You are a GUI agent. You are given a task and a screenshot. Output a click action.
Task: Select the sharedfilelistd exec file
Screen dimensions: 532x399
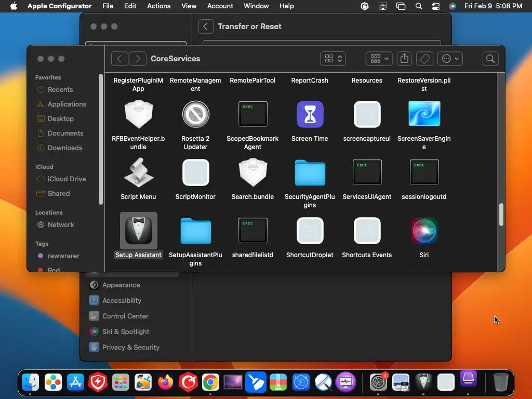point(253,230)
